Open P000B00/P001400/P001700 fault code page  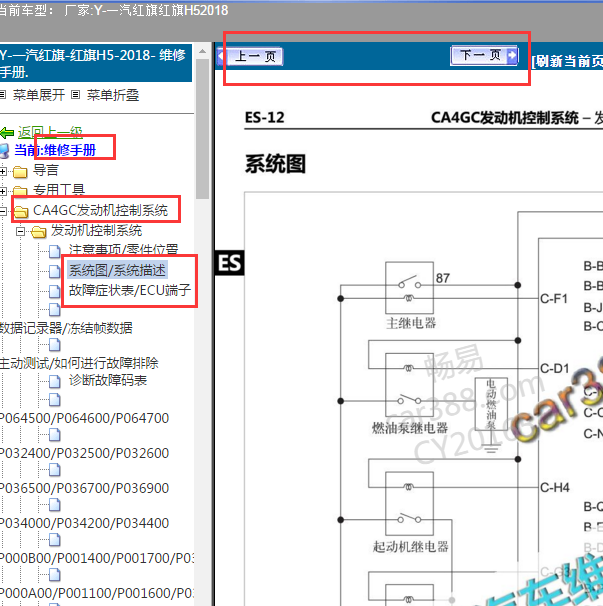pyautogui.click(x=97, y=558)
